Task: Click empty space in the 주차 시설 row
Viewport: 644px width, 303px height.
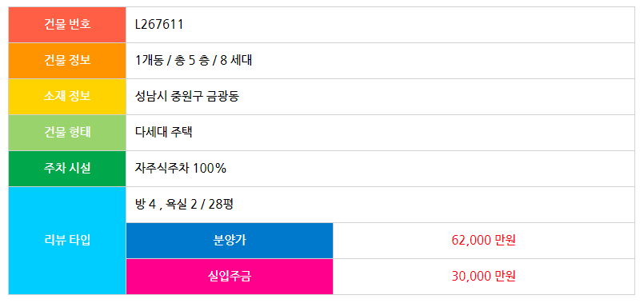Action: tap(431, 169)
